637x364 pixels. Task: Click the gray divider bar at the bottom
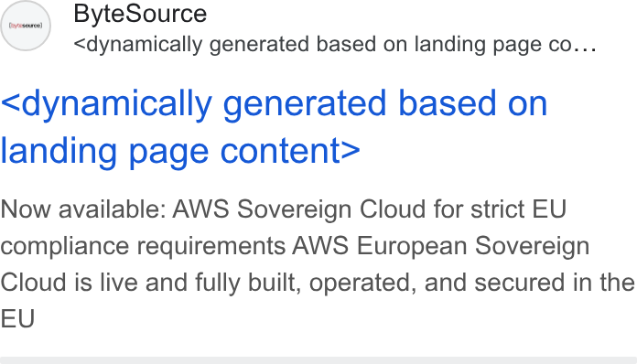point(318,360)
